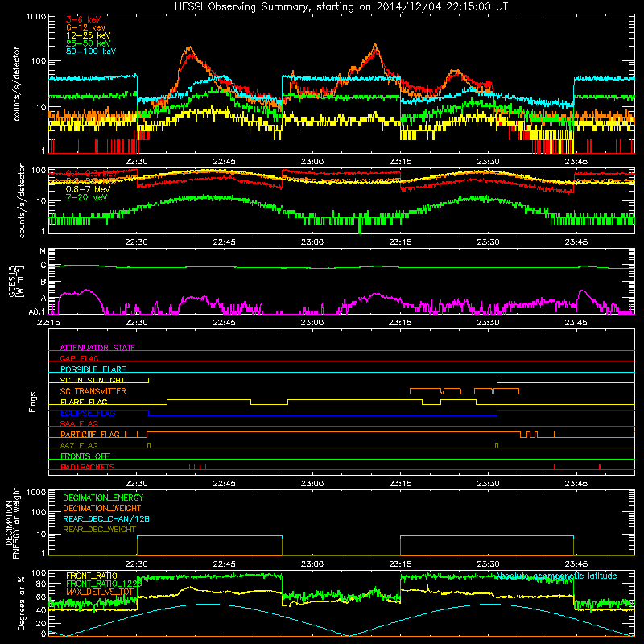
Task: Click the HESSI Observing Summary title text
Action: (341, 7)
